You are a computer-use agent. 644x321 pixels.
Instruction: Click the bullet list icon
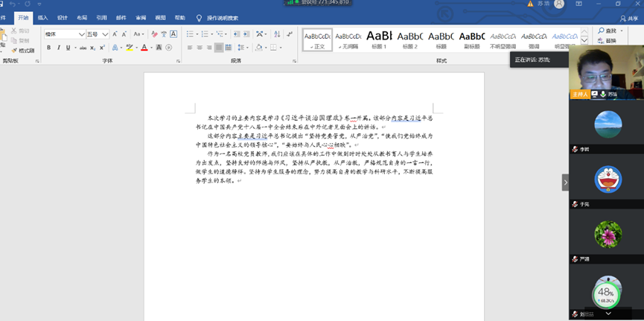(x=190, y=34)
